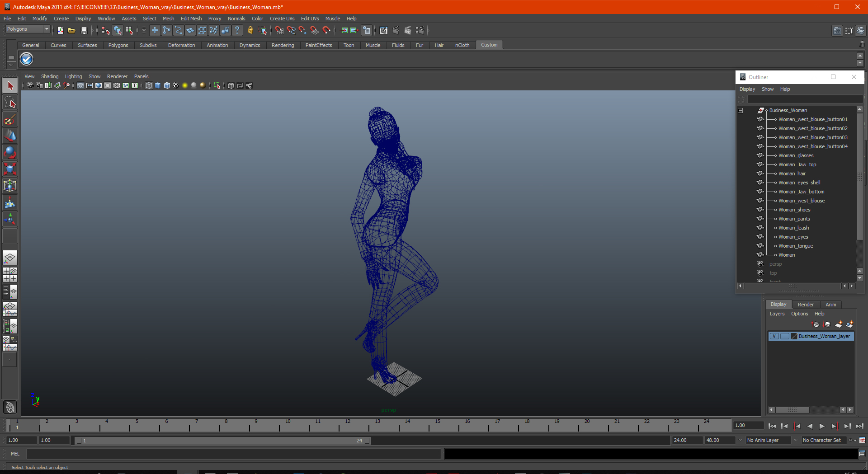The width and height of the screenshot is (868, 474).
Task: Open the Render layer tab
Action: (806, 305)
